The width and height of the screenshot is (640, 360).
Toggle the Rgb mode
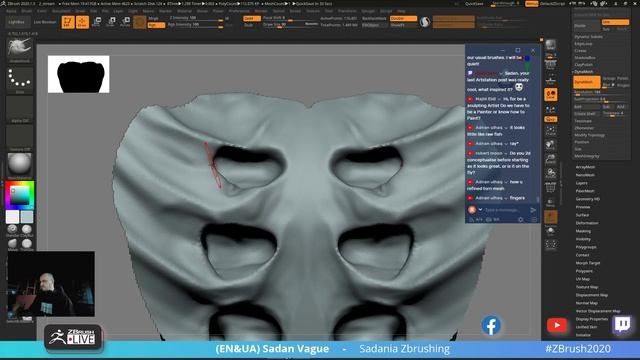[x=156, y=25]
